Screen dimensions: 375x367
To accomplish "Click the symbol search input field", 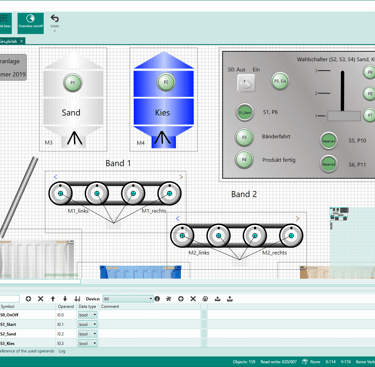I will (9, 299).
